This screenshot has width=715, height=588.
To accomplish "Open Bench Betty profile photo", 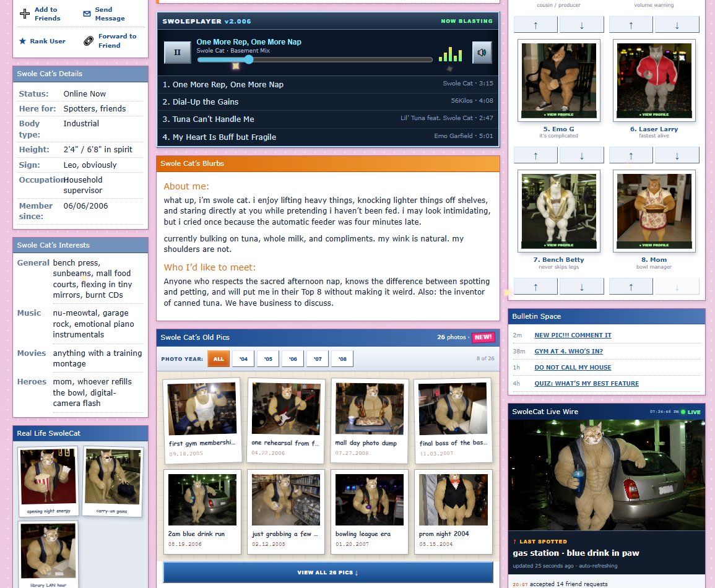I will coord(558,211).
